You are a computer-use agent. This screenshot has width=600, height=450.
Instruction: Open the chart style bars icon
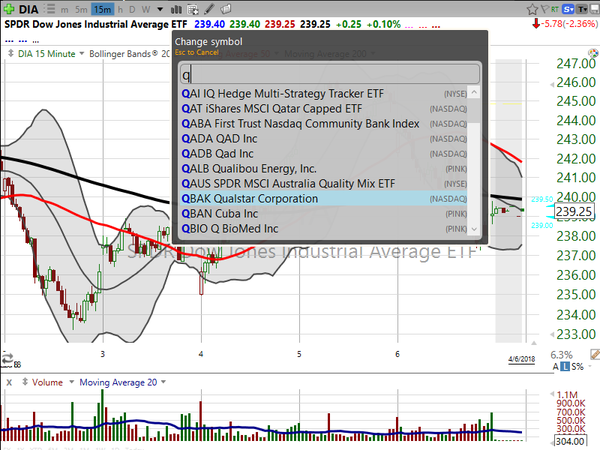point(176,9)
